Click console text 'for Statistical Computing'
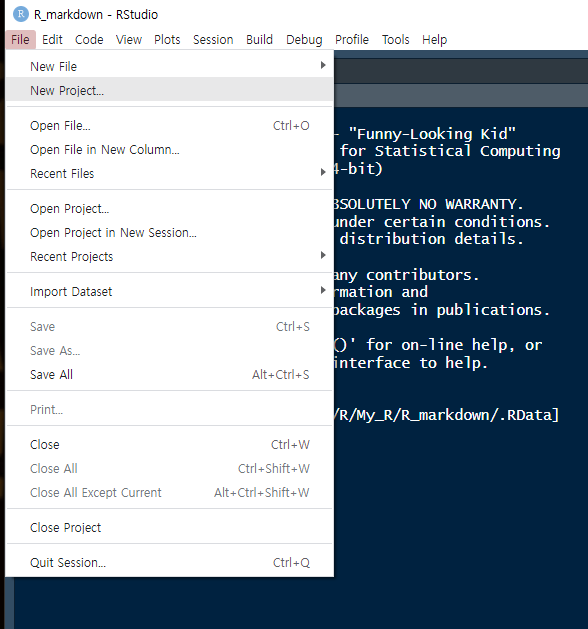This screenshot has height=629, width=588. coord(450,151)
